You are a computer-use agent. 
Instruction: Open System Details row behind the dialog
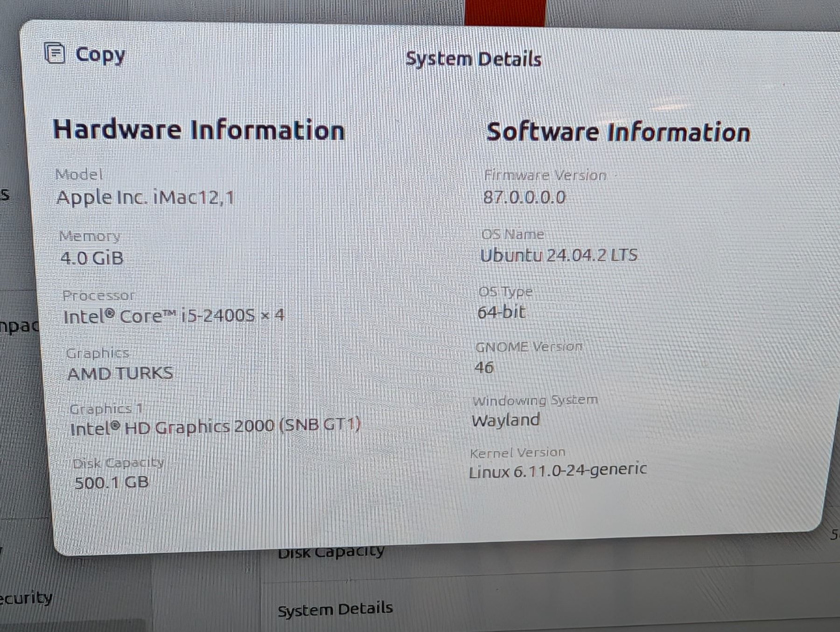[x=335, y=609]
